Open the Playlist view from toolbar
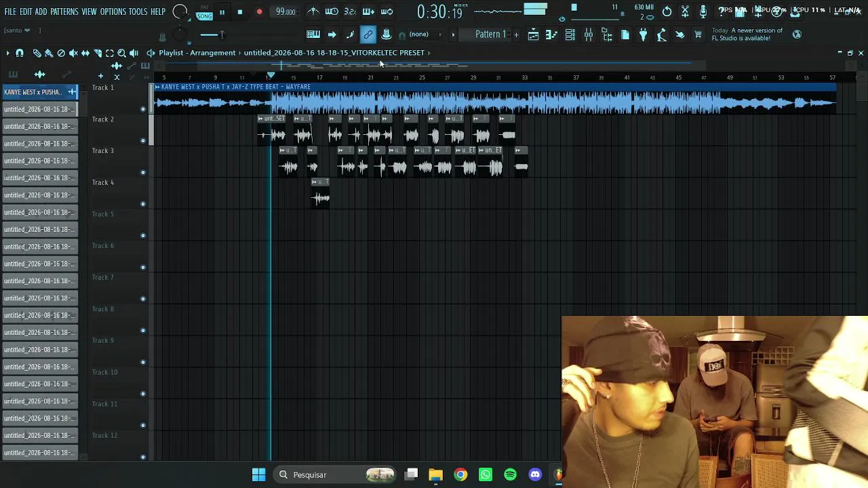868x488 pixels. point(534,35)
